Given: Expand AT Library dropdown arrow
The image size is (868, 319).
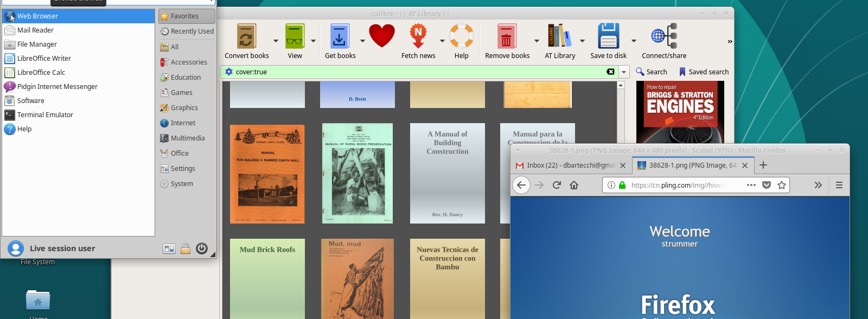Looking at the screenshot, I should (x=582, y=41).
